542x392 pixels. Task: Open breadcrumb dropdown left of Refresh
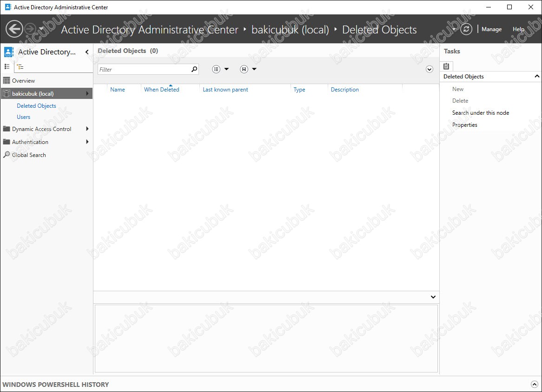tap(454, 29)
